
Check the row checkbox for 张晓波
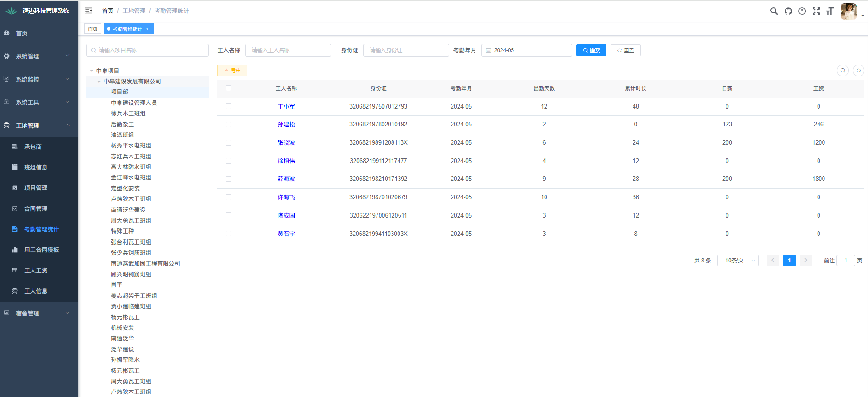[x=229, y=143]
